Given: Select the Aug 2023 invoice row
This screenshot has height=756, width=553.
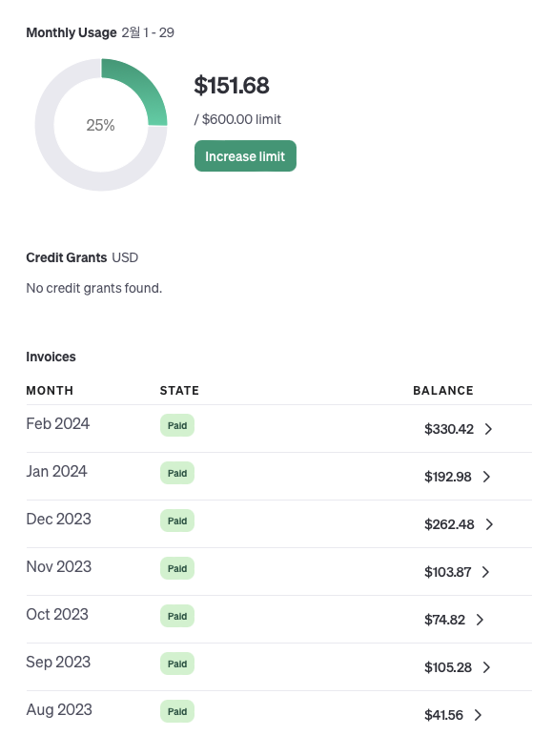Looking at the screenshot, I should coord(279,715).
